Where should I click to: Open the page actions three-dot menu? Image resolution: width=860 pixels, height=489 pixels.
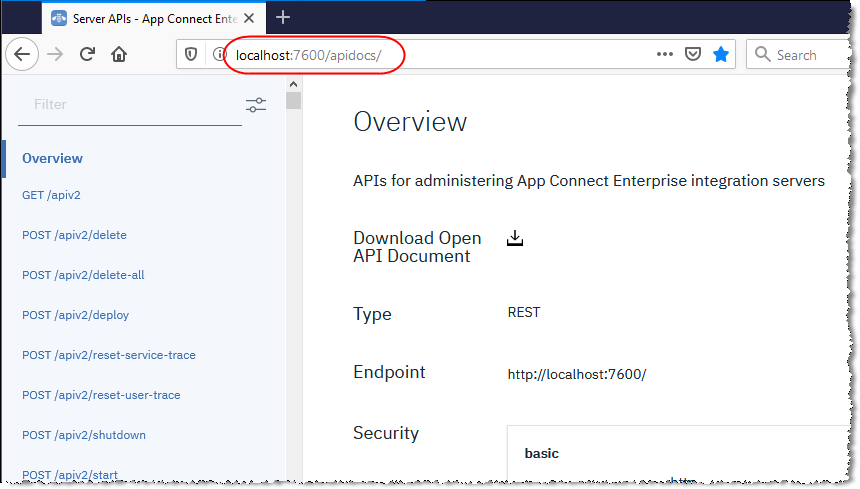pyautogui.click(x=665, y=55)
